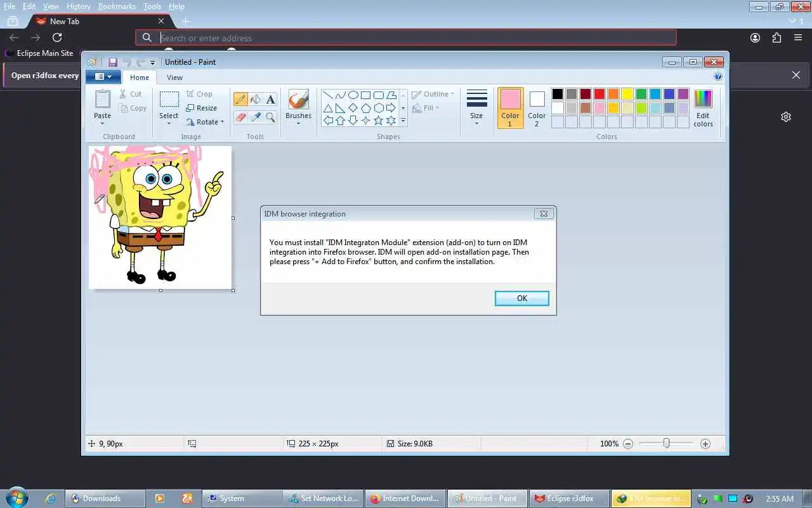Switch to the View ribbon tab
812x508 pixels.
click(174, 77)
